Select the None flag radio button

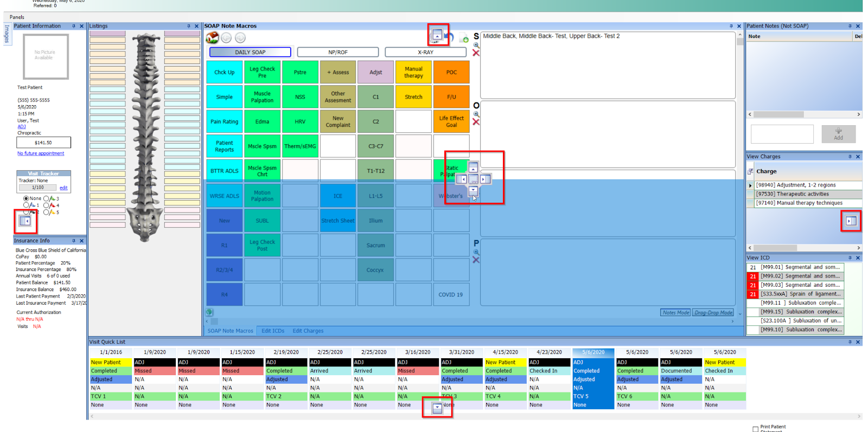pyautogui.click(x=26, y=198)
